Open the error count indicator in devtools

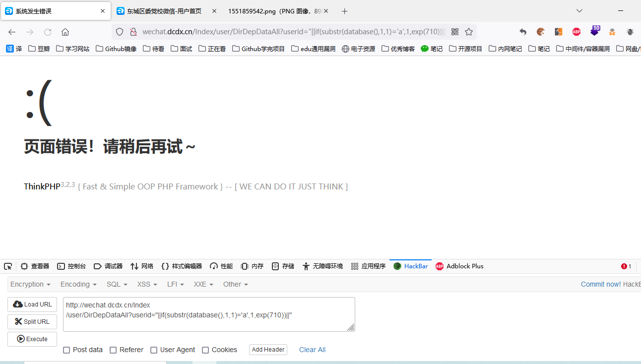[x=626, y=266]
